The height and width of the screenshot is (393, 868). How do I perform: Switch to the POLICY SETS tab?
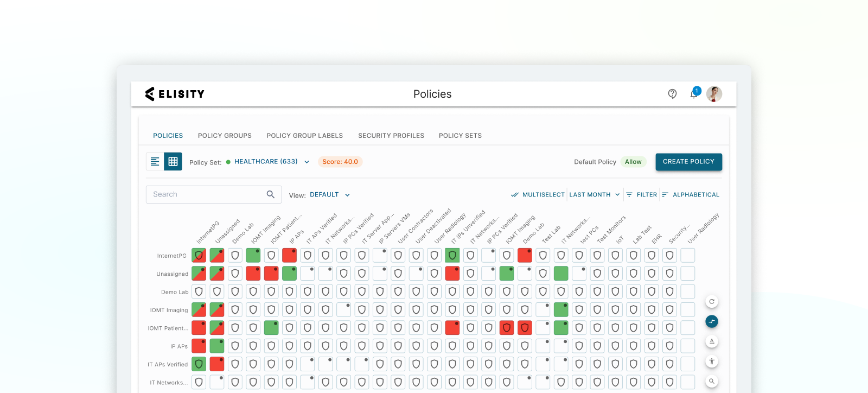coord(460,136)
